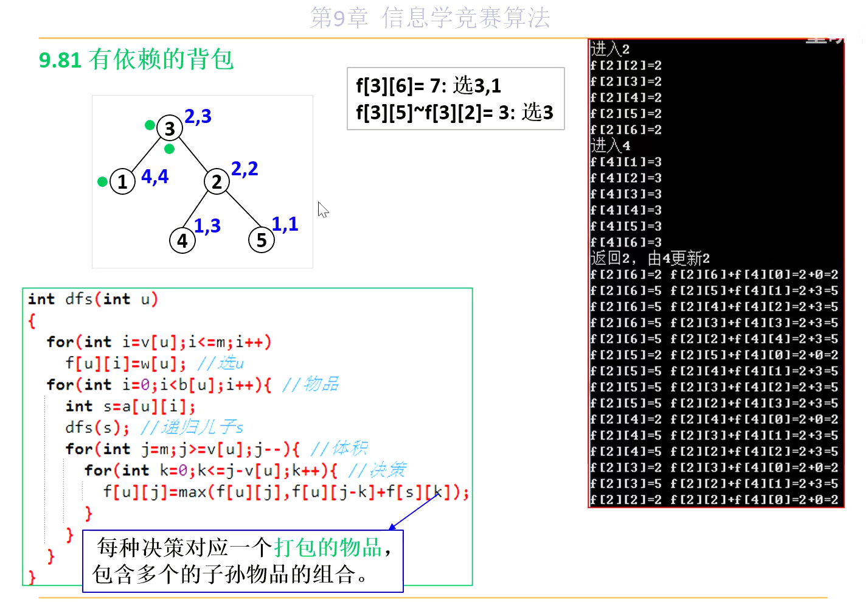The width and height of the screenshot is (868, 602).
Task: Click the code line "for(int i=v[u];i<=m;i++)"
Action: pos(159,341)
